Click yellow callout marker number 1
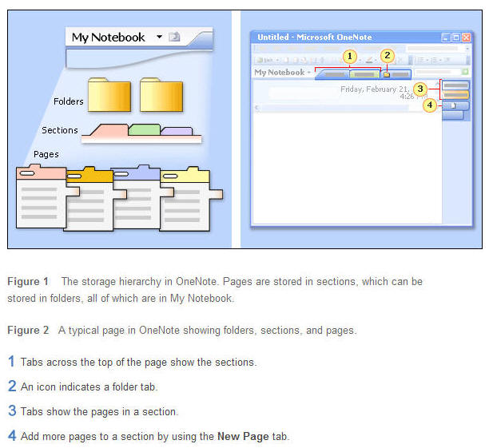Image resolution: width=493 pixels, height=448 pixels. click(x=349, y=57)
